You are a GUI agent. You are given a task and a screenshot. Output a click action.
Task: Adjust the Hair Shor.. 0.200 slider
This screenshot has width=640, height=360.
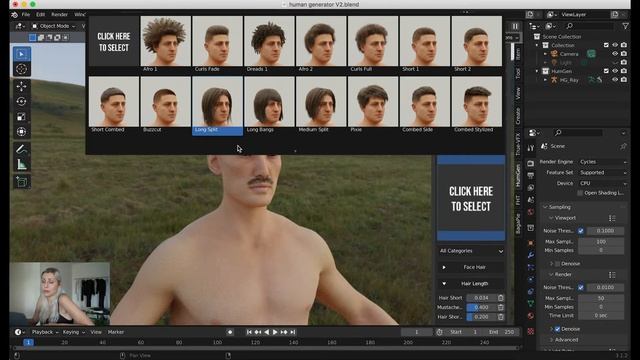click(482, 317)
